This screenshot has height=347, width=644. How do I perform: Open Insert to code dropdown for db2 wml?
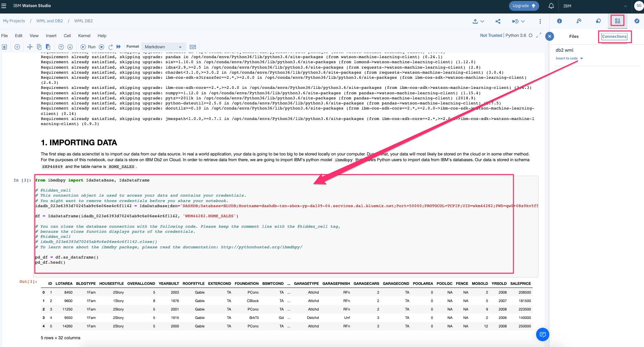click(569, 58)
